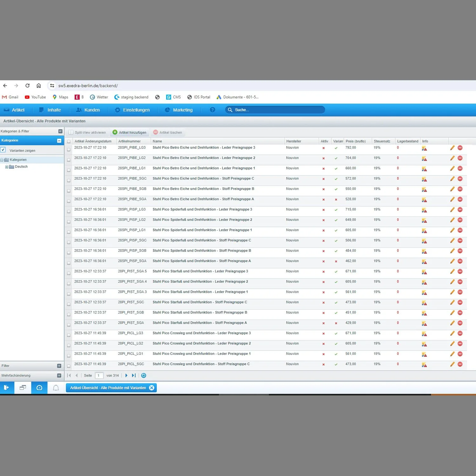Collapse the Kategorien panel
Image resolution: width=476 pixels, height=476 pixels.
pyautogui.click(x=59, y=140)
